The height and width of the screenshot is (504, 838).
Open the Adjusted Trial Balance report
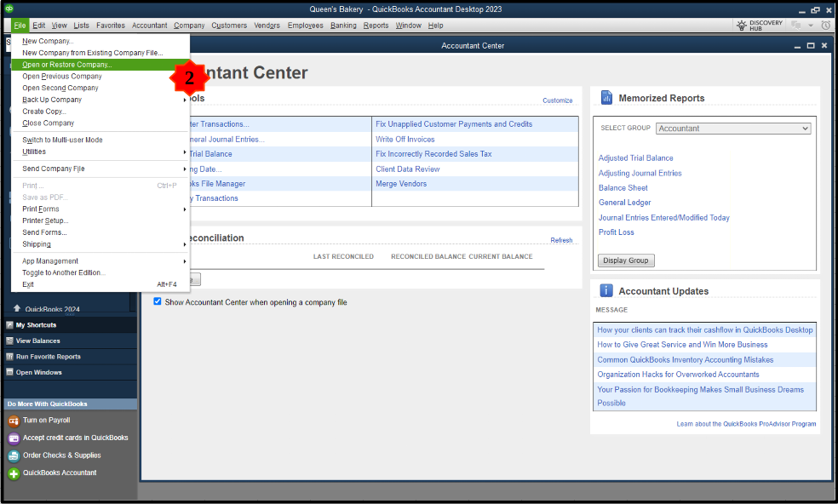tap(635, 158)
